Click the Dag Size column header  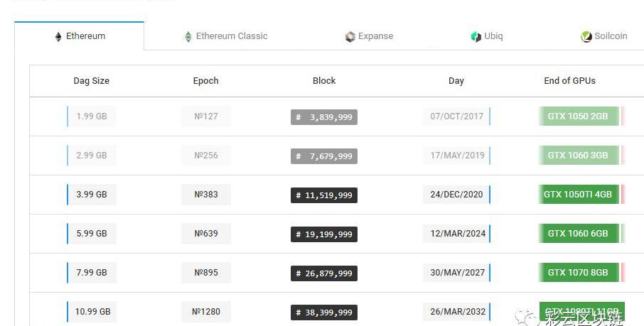[91, 81]
